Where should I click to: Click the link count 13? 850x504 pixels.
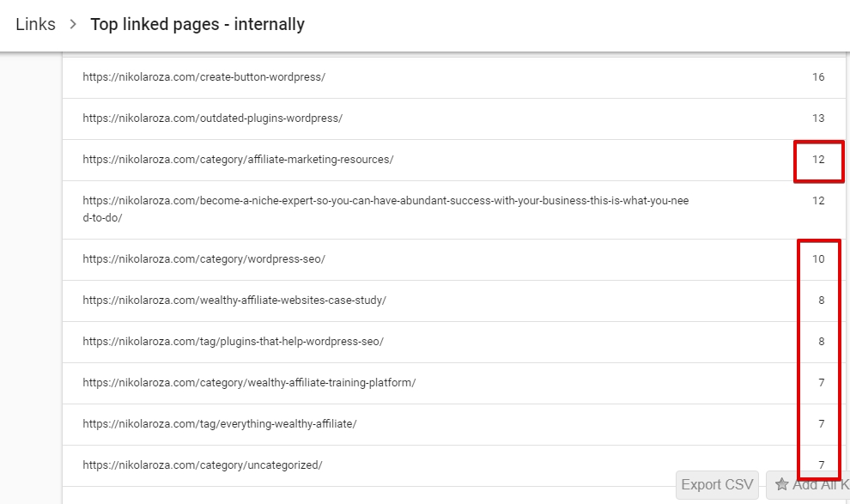coord(818,118)
